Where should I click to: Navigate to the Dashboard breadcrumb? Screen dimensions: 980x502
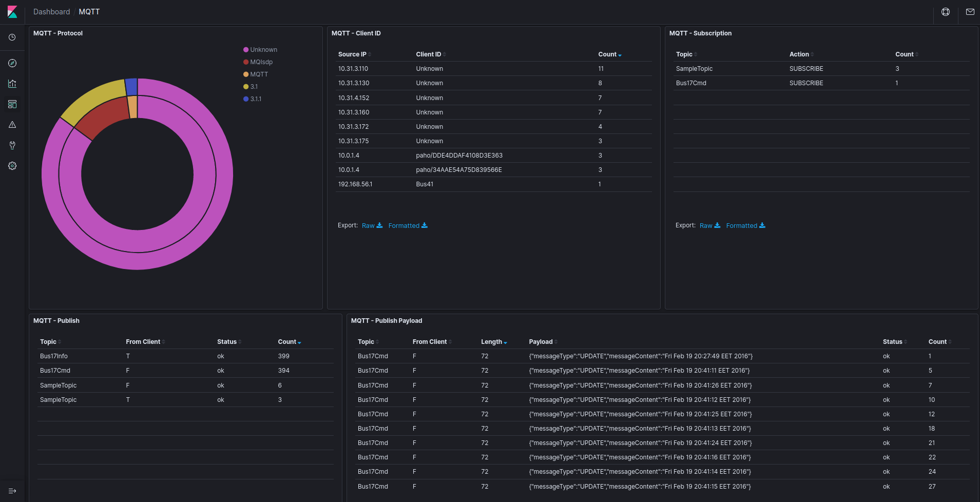[52, 11]
